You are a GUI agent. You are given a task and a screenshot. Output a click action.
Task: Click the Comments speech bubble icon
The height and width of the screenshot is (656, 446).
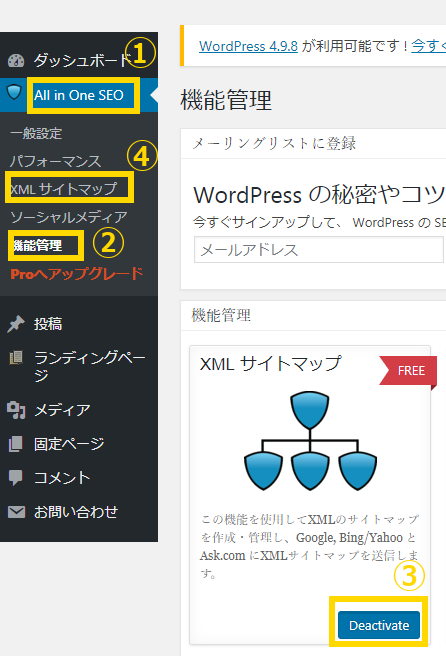coord(16,478)
